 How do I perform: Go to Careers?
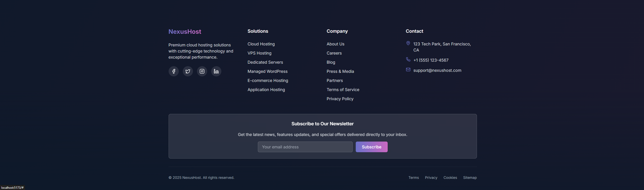point(334,53)
